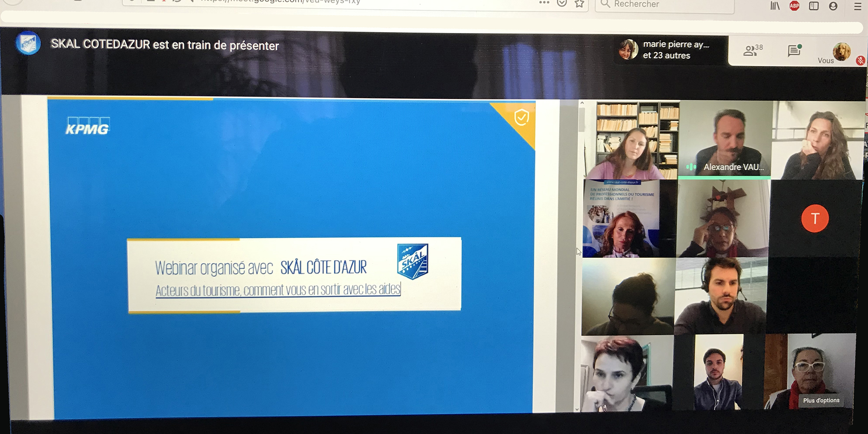Click the scroll down arrow of presentation scrollbar
The width and height of the screenshot is (868, 434).
(x=577, y=408)
